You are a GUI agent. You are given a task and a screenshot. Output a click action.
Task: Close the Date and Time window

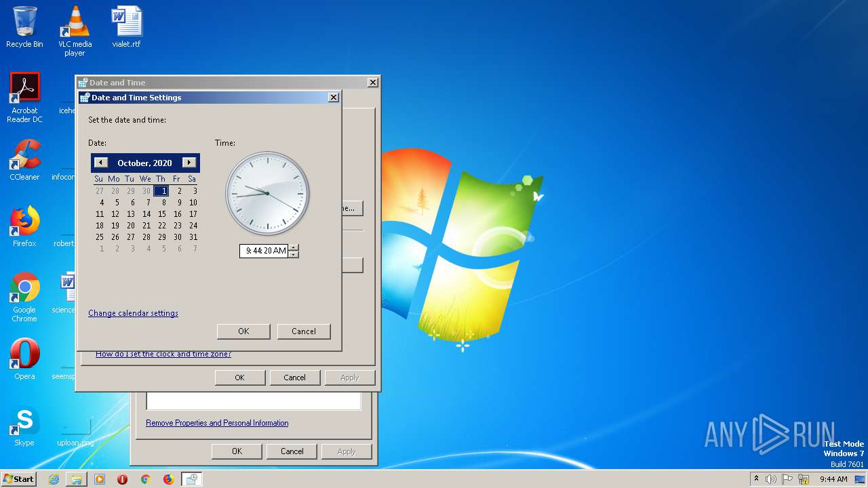pyautogui.click(x=373, y=83)
